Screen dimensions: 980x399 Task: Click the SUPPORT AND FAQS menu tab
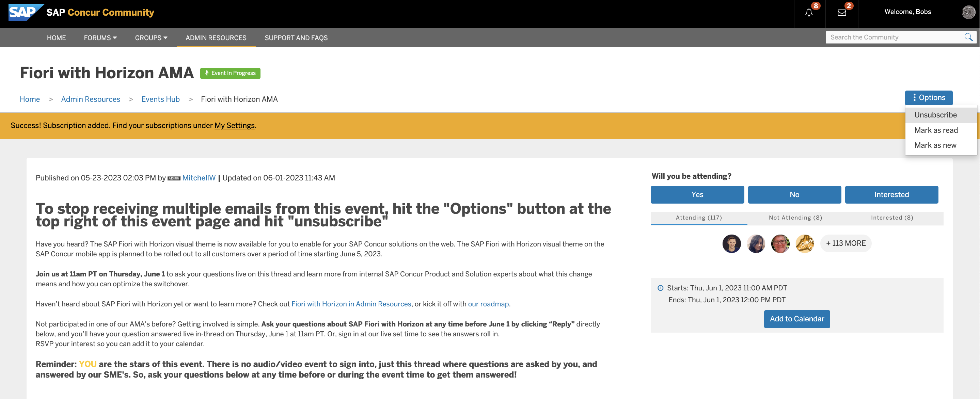pos(296,37)
